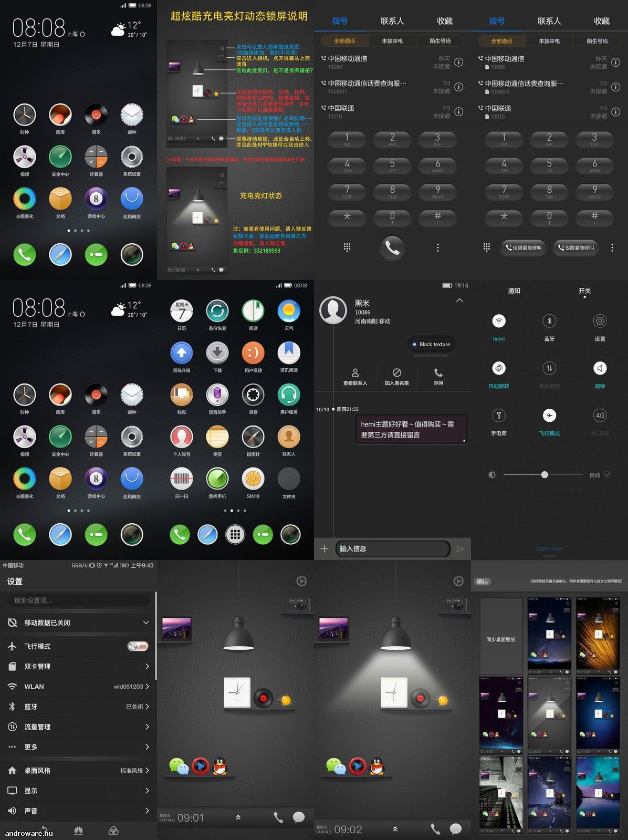Adjust the brightness slider handle

click(545, 474)
